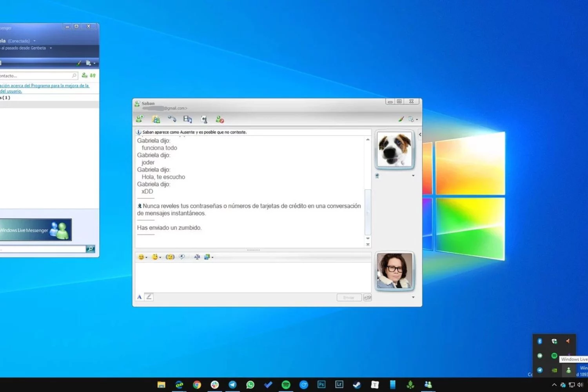Open the games and activities icon
This screenshot has width=588, height=392.
[x=204, y=119]
